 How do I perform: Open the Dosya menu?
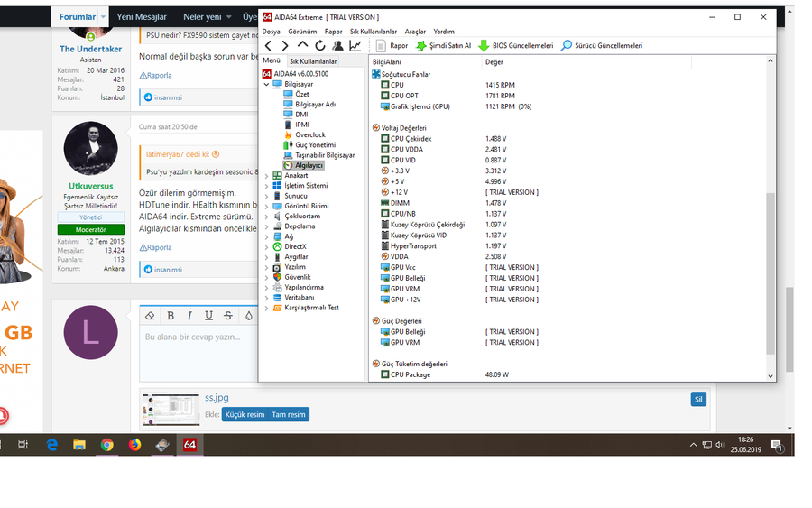(x=272, y=32)
